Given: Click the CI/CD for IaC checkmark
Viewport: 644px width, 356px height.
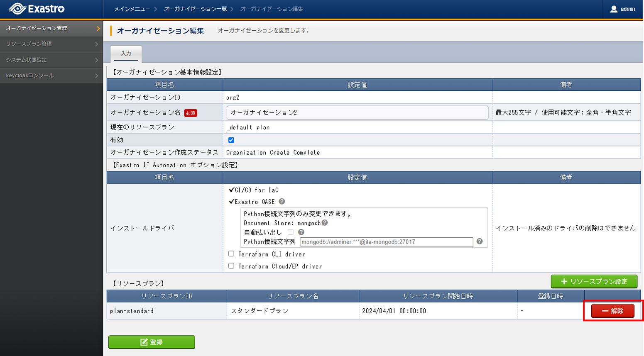Looking at the screenshot, I should 232,190.
